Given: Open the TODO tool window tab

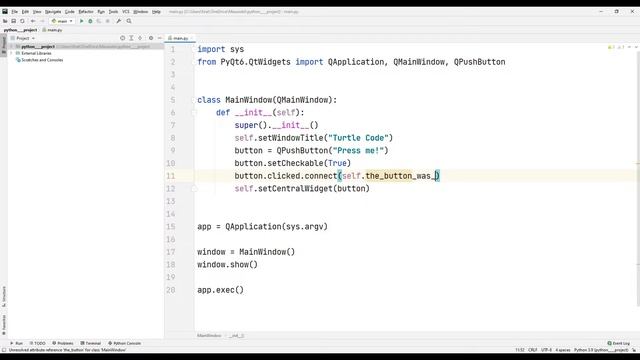Looking at the screenshot, I should click(x=38, y=343).
